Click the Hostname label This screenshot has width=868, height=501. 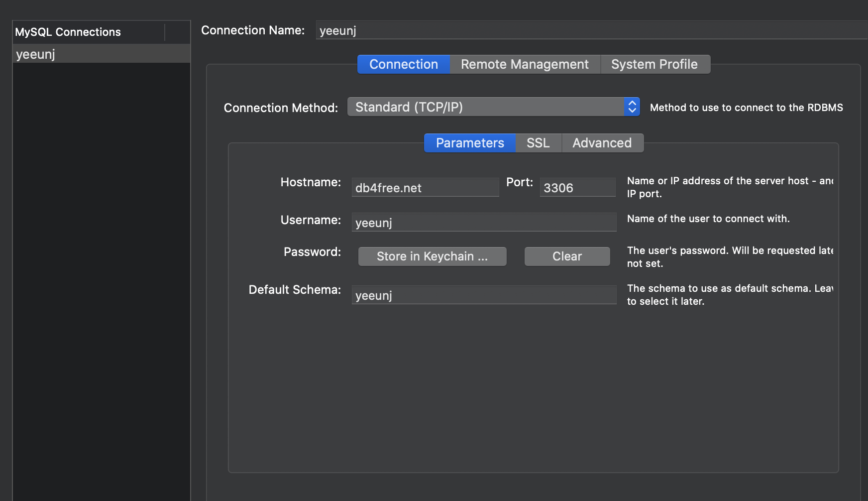tap(311, 182)
